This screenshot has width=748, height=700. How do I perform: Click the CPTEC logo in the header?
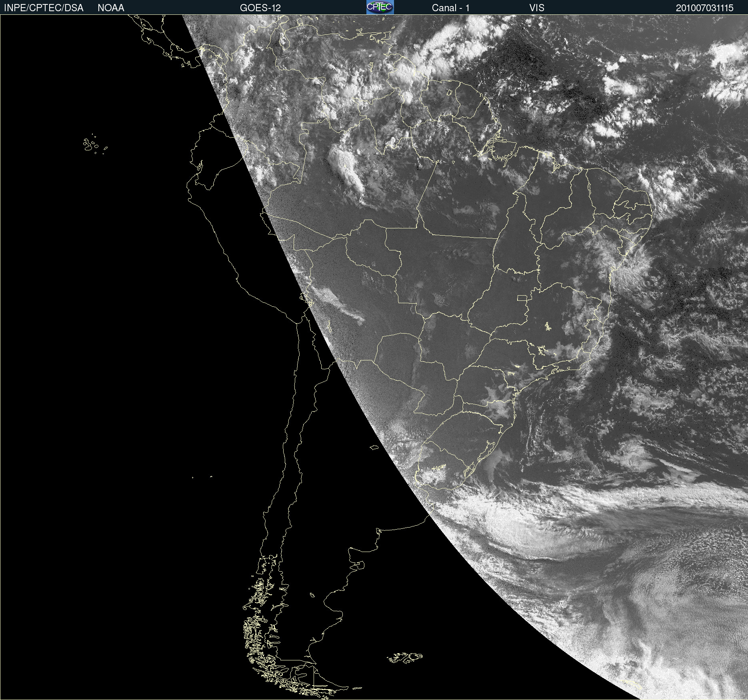point(380,7)
